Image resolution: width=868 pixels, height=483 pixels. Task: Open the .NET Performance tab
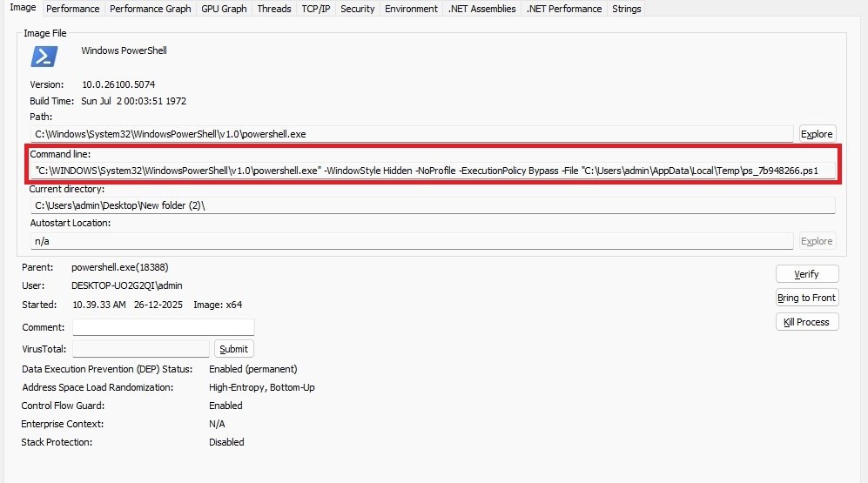(x=563, y=9)
